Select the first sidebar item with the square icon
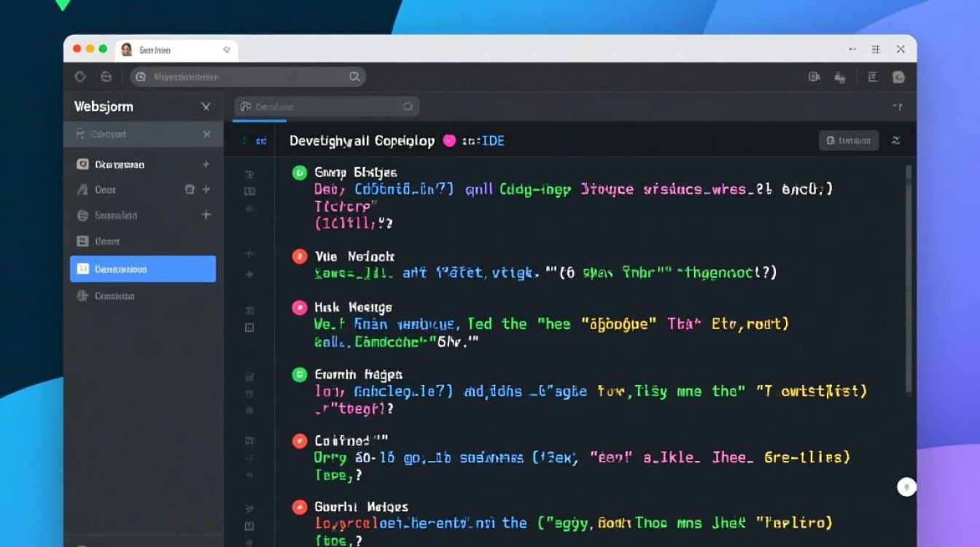This screenshot has width=980, height=547. click(x=143, y=165)
